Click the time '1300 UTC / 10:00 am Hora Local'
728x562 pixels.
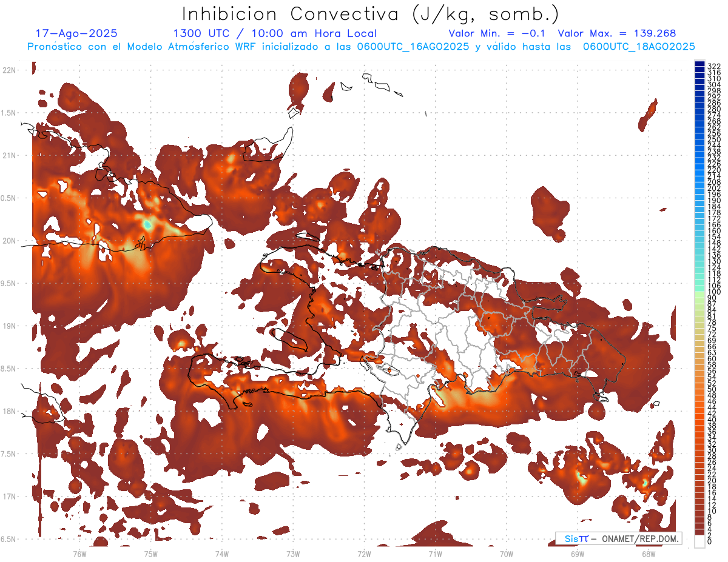coord(275,34)
